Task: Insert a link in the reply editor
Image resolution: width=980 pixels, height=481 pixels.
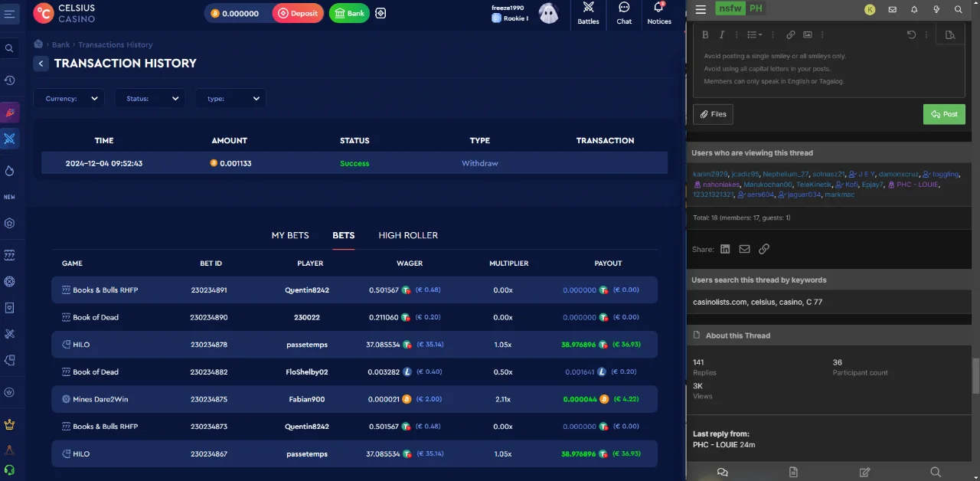Action: tap(791, 34)
